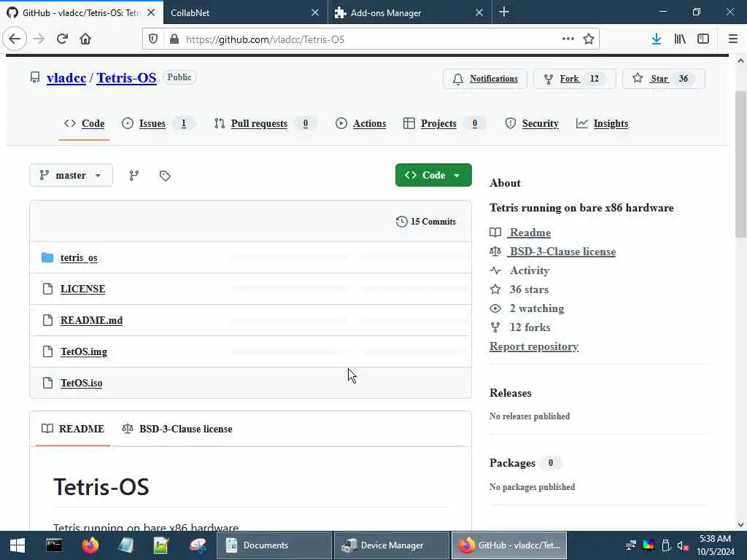Switch to BSD-3-Clause license tab
The image size is (747, 560).
[177, 429]
